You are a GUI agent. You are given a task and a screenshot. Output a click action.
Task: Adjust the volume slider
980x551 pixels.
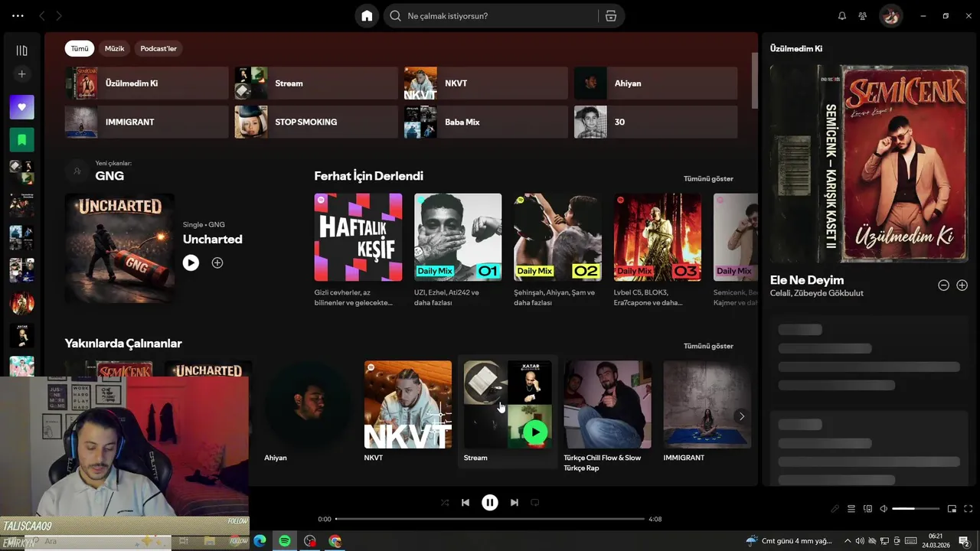916,509
